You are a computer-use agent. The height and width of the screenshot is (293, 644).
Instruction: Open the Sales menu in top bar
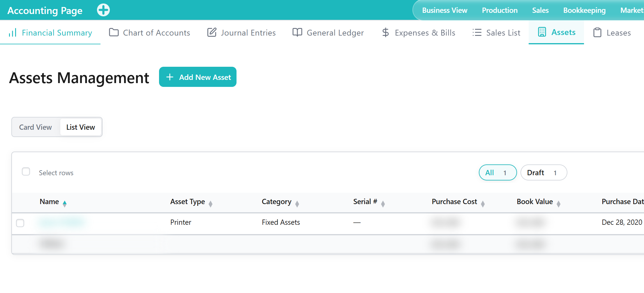point(540,10)
